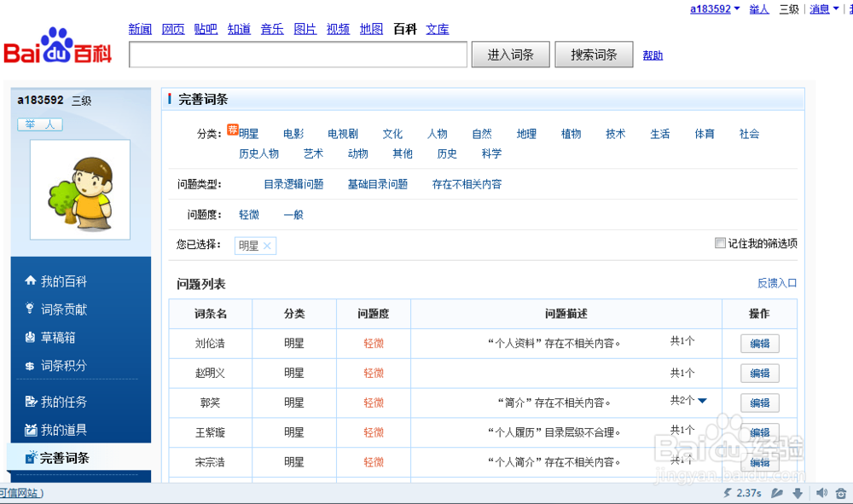Open 文库 in top navigation
The height and width of the screenshot is (504, 853).
pyautogui.click(x=438, y=29)
